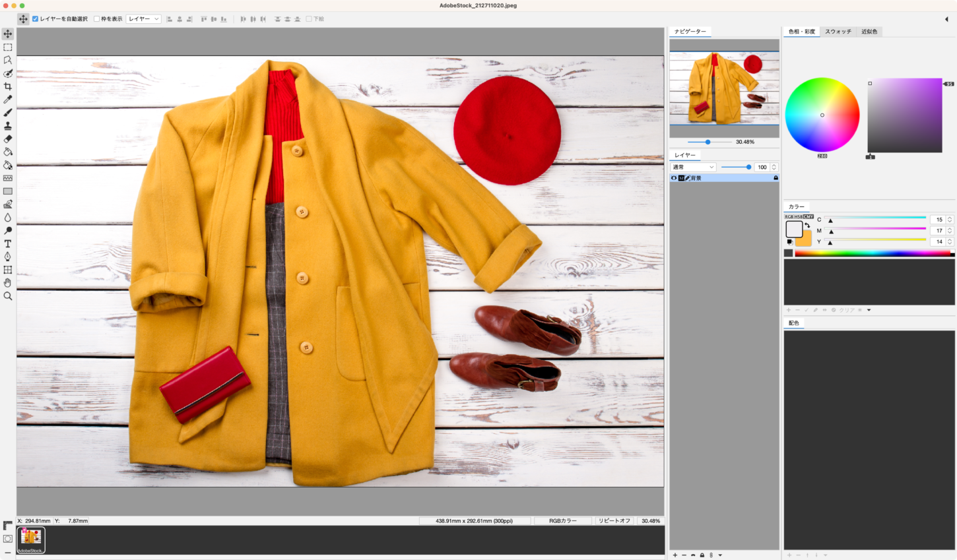957x560 pixels.
Task: Open the 近似色 tab
Action: click(x=869, y=32)
